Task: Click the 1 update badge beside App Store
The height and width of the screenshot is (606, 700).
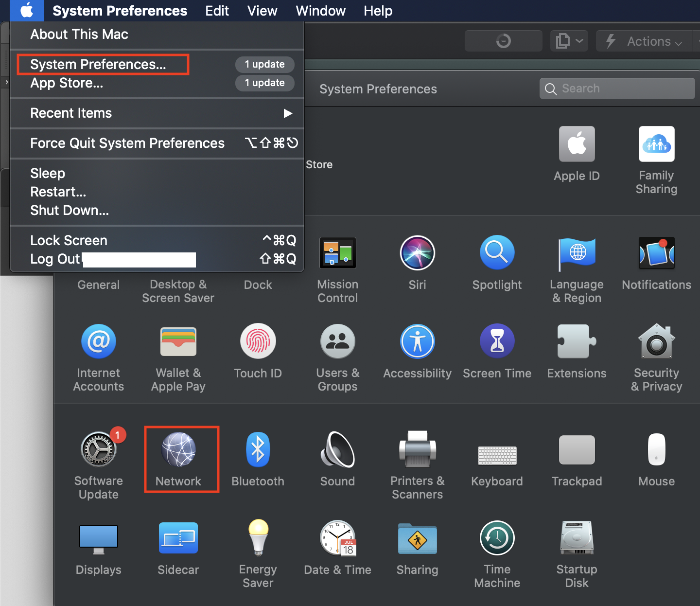Action: pyautogui.click(x=265, y=83)
